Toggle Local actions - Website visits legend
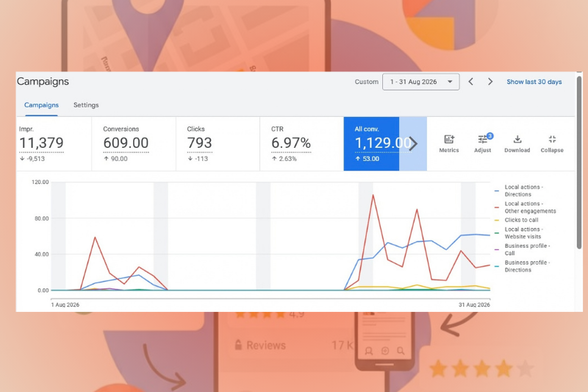The width and height of the screenshot is (588, 392). point(518,233)
